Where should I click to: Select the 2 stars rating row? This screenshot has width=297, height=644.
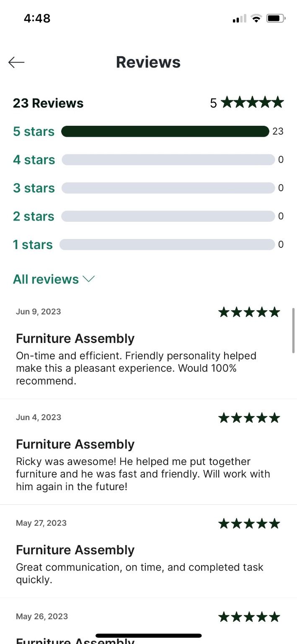click(148, 216)
